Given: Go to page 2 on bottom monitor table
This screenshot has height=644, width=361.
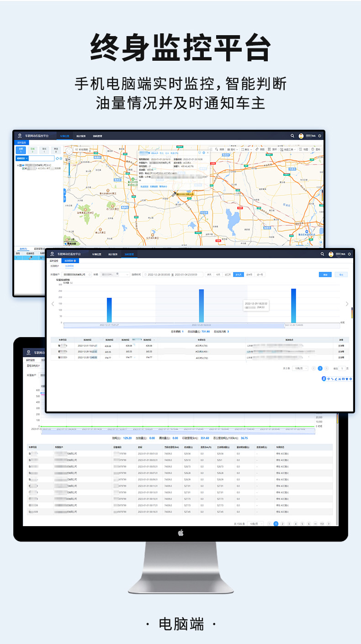Looking at the screenshot, I should 282,524.
